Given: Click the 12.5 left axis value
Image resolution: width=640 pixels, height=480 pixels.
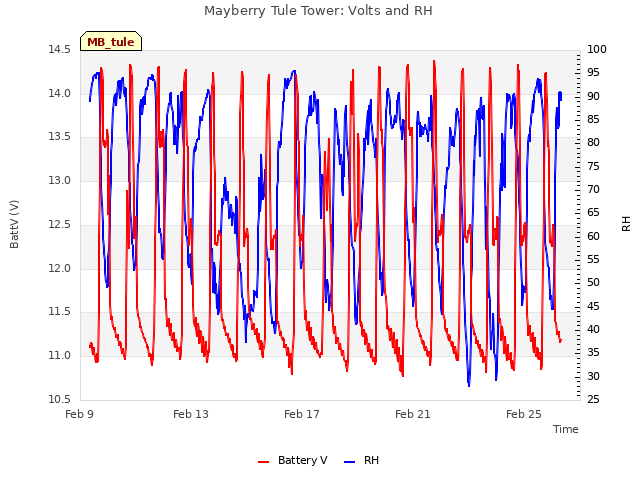Looking at the screenshot, I should (x=59, y=224).
